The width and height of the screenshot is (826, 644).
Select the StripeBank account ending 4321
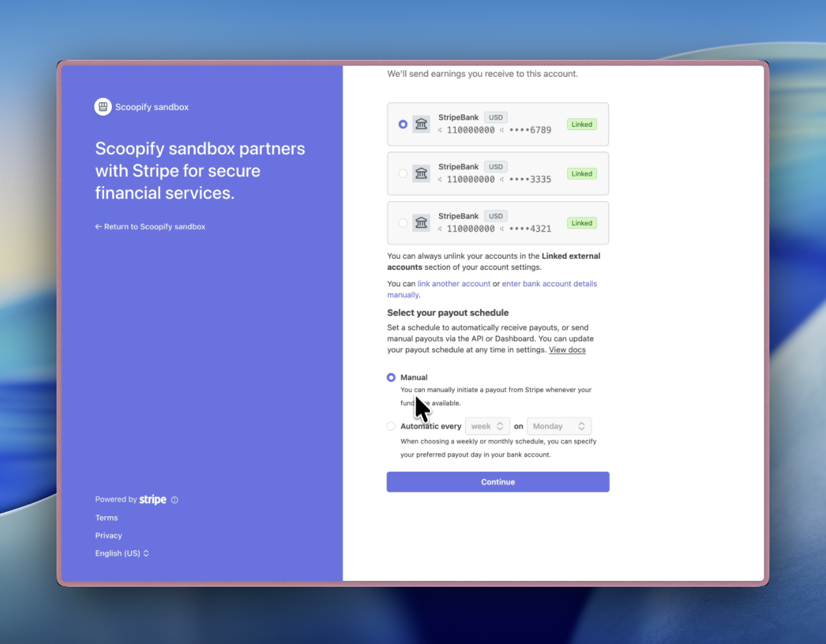[x=403, y=223]
